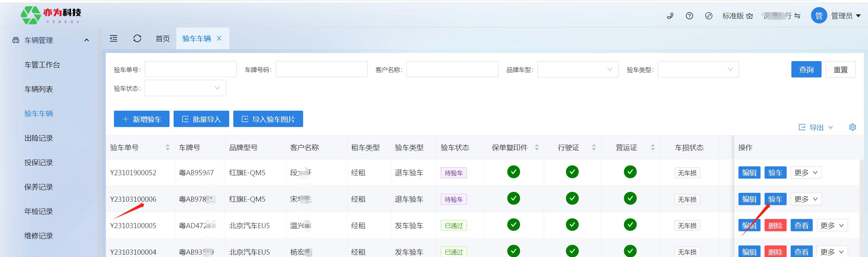Open table column settings gear icon

click(x=852, y=127)
